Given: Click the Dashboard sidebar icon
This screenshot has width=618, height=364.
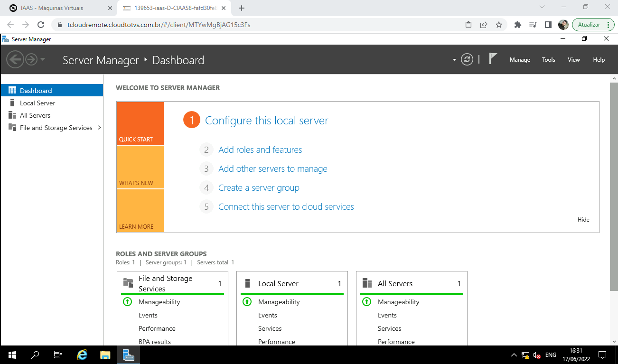Looking at the screenshot, I should pyautogui.click(x=12, y=91).
